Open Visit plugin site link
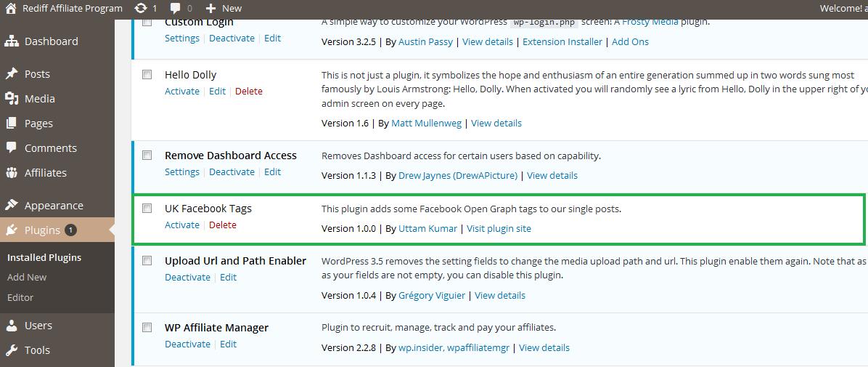The height and width of the screenshot is (367, 868). click(x=499, y=228)
